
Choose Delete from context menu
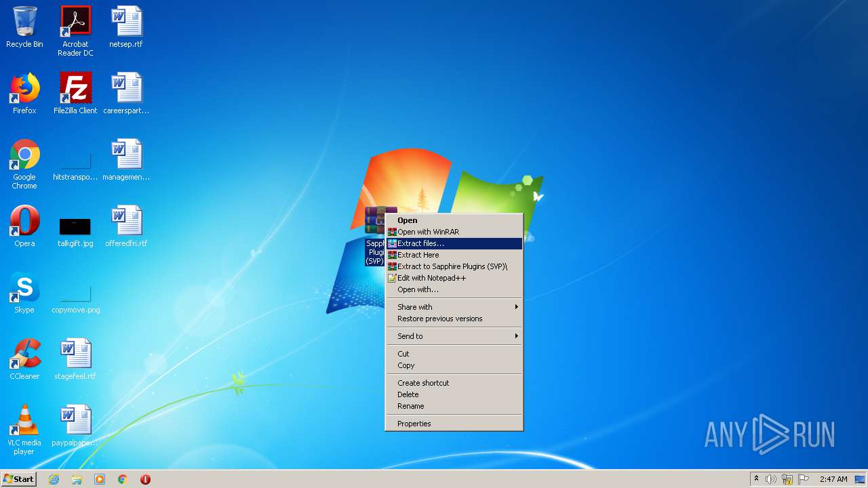click(x=454, y=394)
